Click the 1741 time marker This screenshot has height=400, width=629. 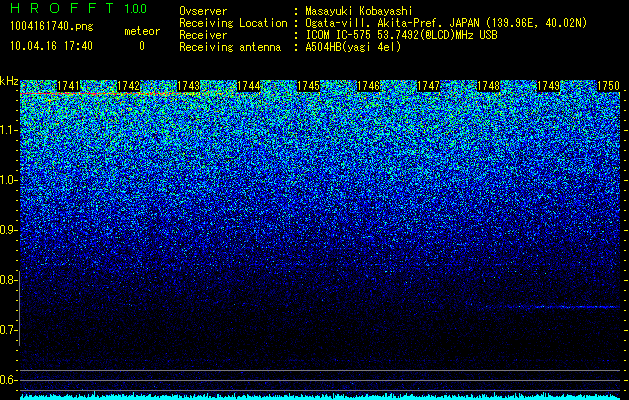[x=68, y=86]
